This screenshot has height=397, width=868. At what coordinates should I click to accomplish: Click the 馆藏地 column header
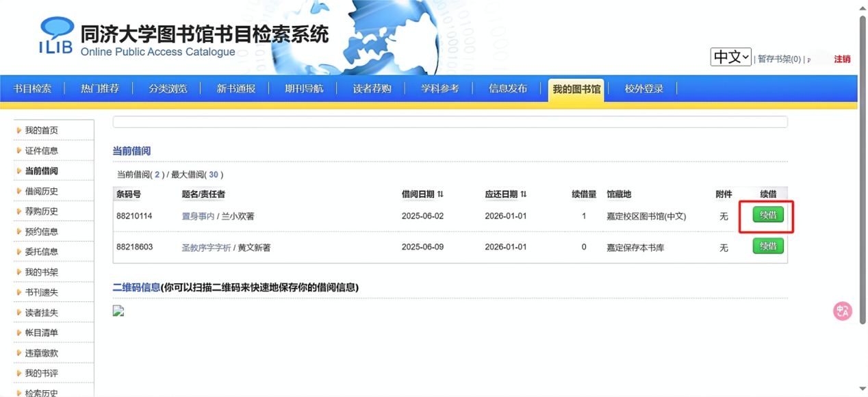click(x=619, y=194)
